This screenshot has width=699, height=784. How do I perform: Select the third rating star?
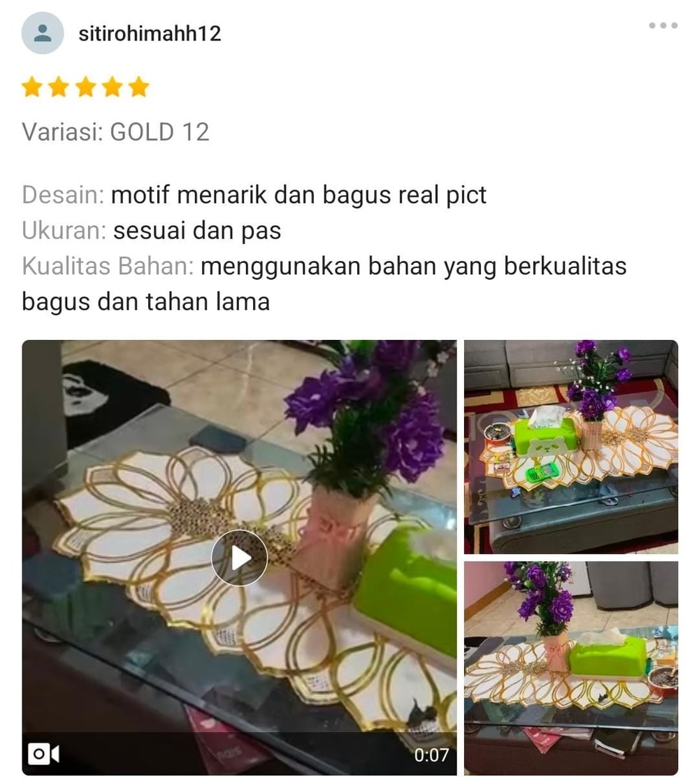(x=85, y=87)
